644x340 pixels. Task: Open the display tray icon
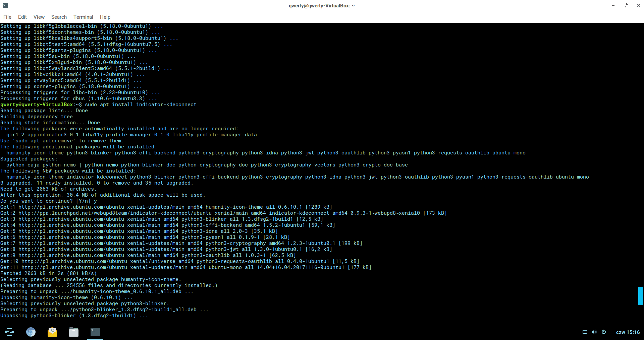(x=585, y=332)
